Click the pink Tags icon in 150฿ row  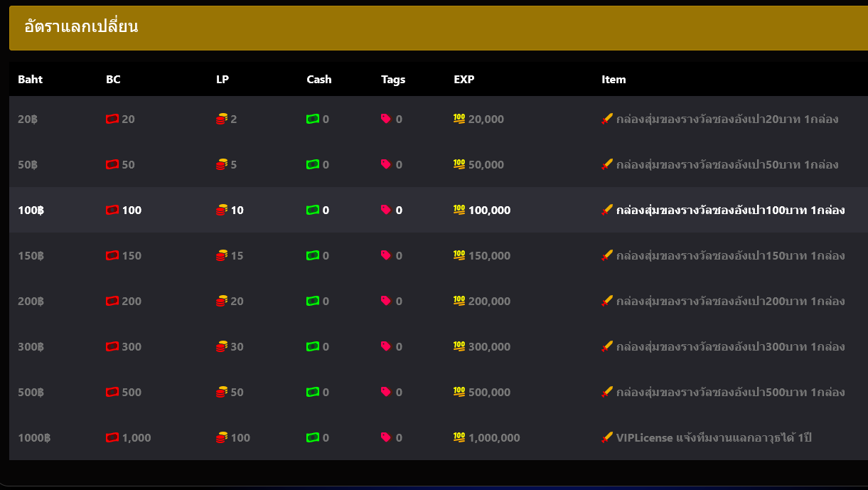[x=386, y=256]
